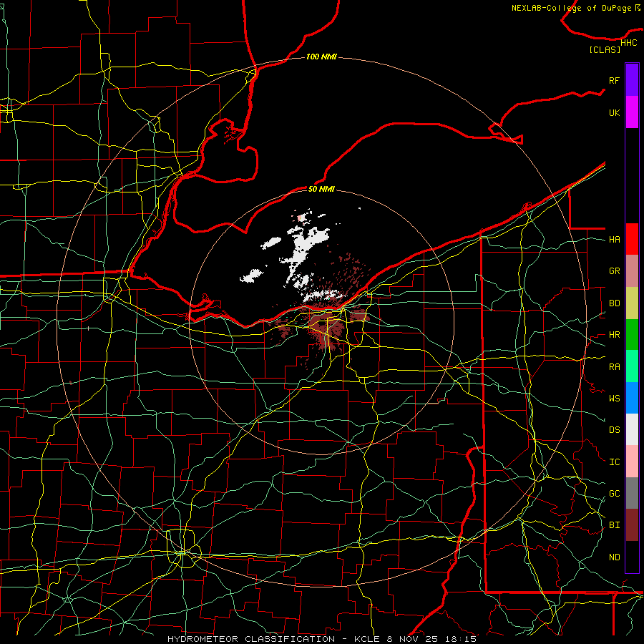Screen dimensions: 644x644
Task: Click the UK legend label
Action: click(x=614, y=112)
